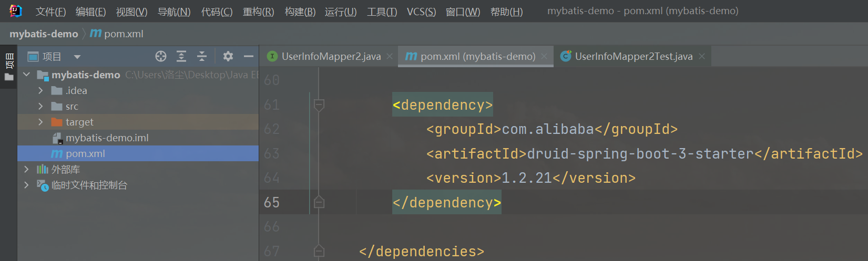
Task: Click the locate opened file target icon
Action: coord(161,56)
